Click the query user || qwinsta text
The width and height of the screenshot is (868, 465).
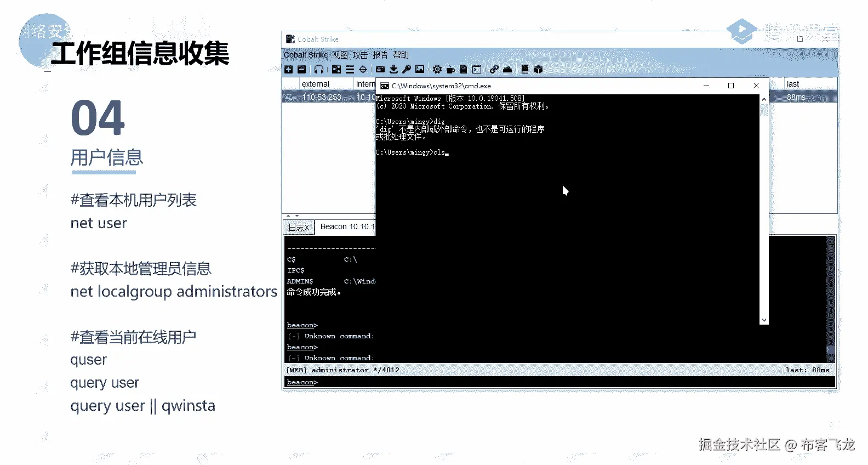click(x=142, y=406)
